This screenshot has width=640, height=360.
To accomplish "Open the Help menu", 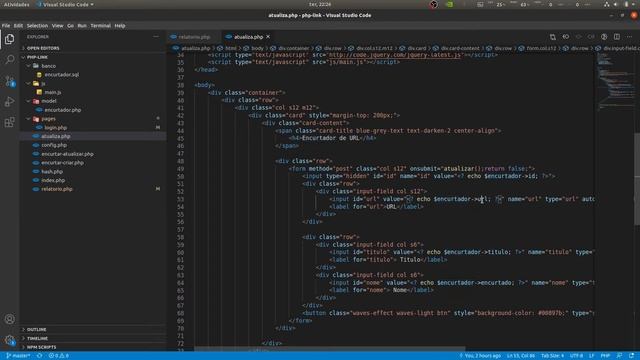I will pos(120,26).
